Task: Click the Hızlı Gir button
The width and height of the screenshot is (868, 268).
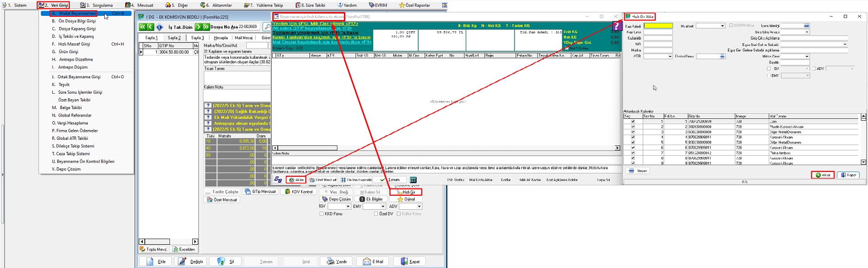Action: tap(406, 192)
